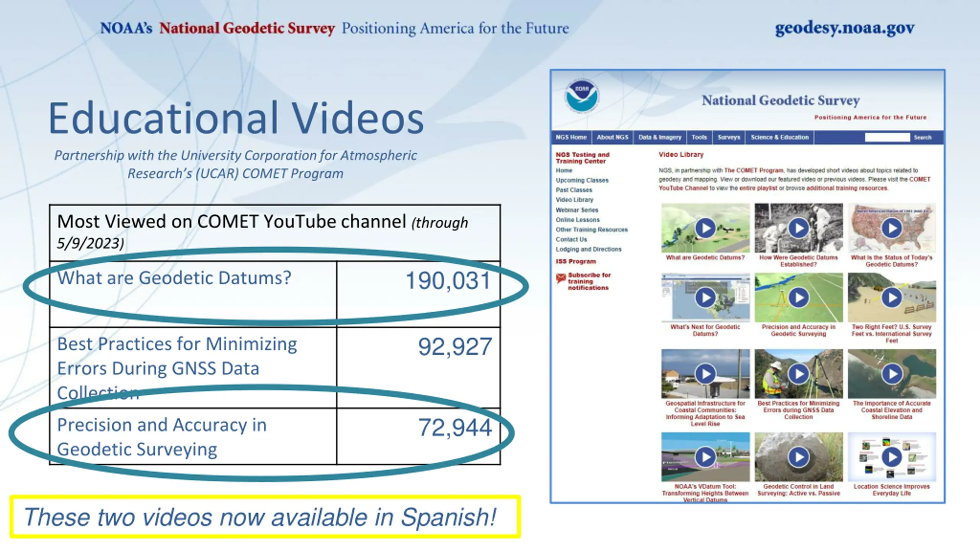
Task: Open Past Classes sidebar link
Action: click(574, 190)
